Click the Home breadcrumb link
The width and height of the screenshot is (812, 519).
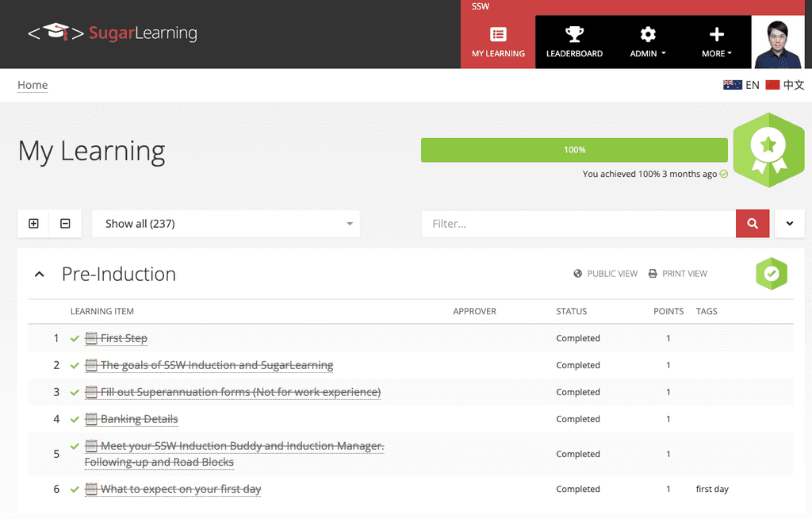coord(33,85)
